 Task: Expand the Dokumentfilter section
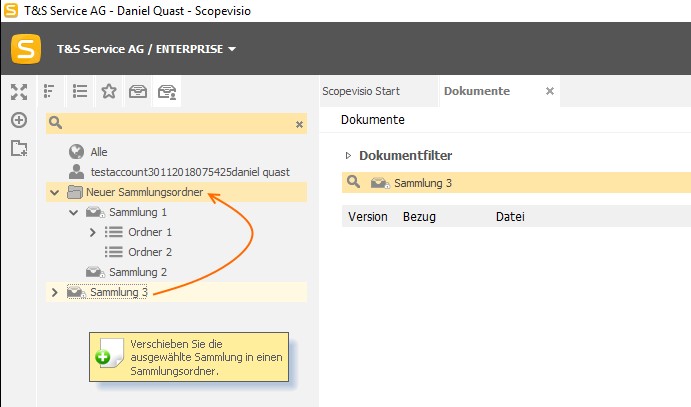348,155
